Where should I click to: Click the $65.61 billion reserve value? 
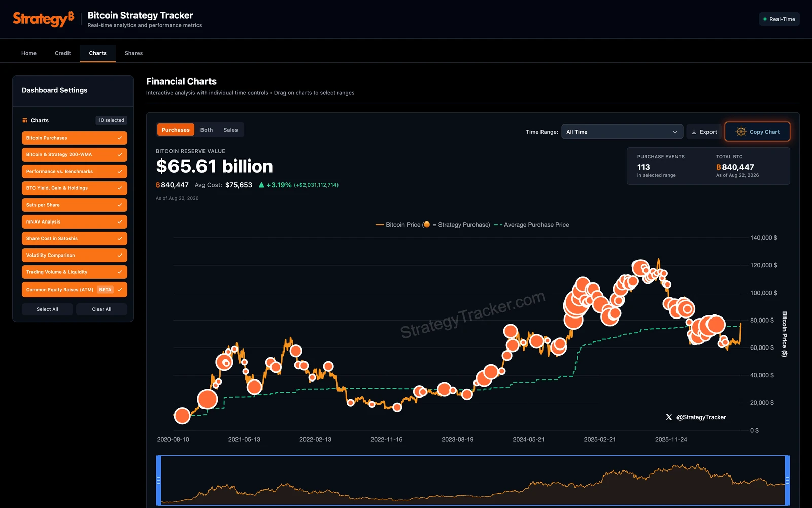[x=214, y=166]
